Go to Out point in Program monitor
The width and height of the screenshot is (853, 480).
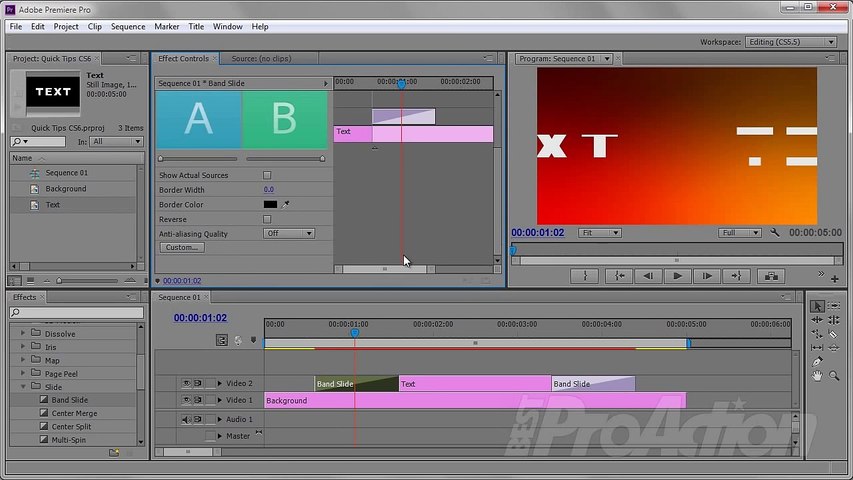point(736,276)
